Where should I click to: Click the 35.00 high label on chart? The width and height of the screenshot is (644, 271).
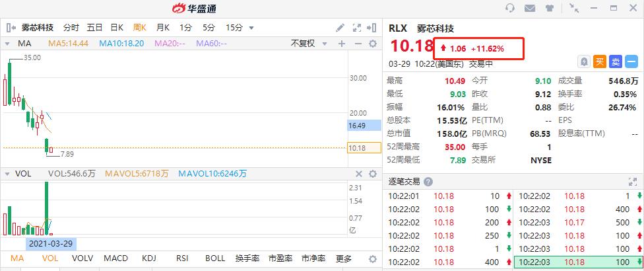tap(32, 58)
